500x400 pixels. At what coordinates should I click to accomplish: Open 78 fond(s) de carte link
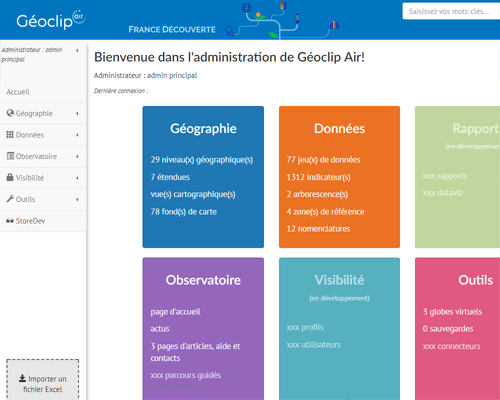(184, 212)
